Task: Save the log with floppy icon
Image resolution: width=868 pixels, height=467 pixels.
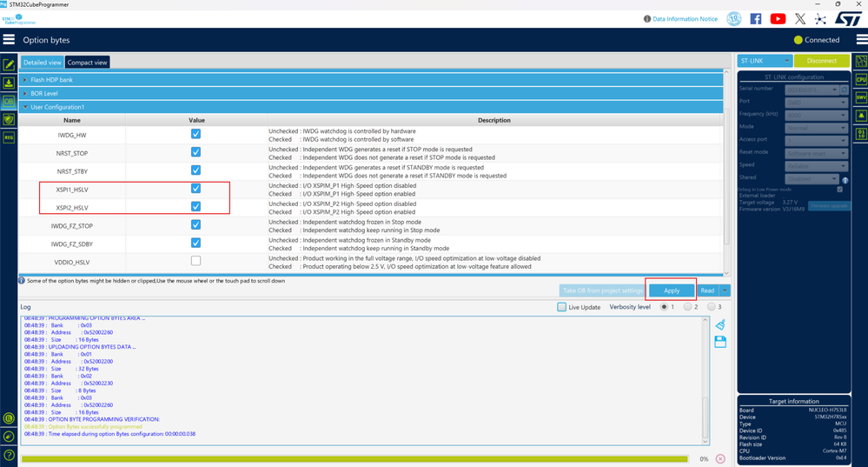Action: [720, 342]
